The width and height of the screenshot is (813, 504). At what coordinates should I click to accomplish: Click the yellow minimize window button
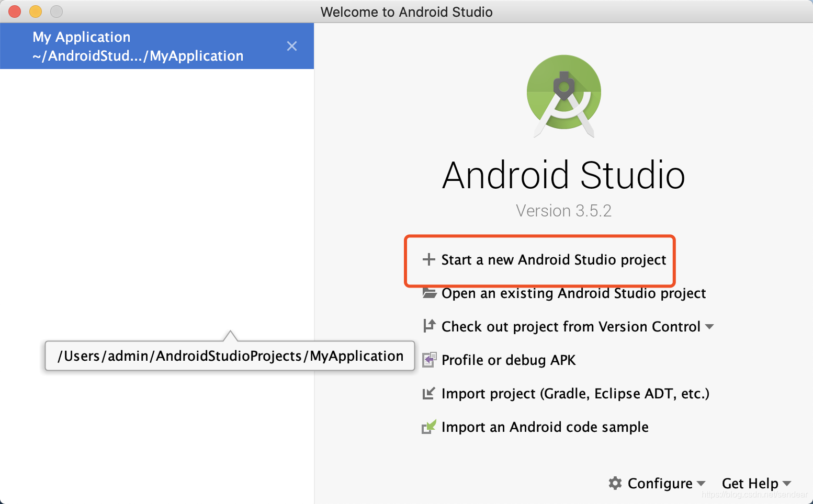(x=36, y=12)
